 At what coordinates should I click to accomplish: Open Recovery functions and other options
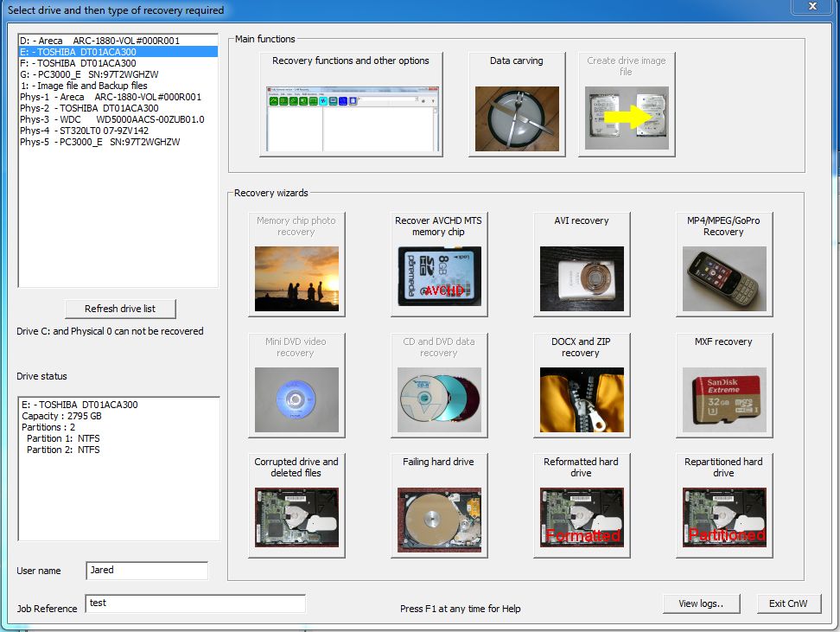[351, 104]
